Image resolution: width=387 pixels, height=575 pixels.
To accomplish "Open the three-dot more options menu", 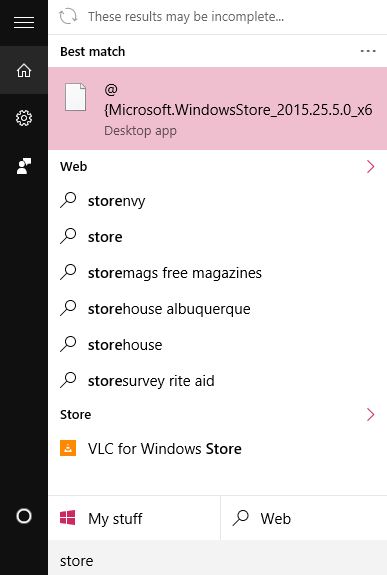I will coord(368,51).
